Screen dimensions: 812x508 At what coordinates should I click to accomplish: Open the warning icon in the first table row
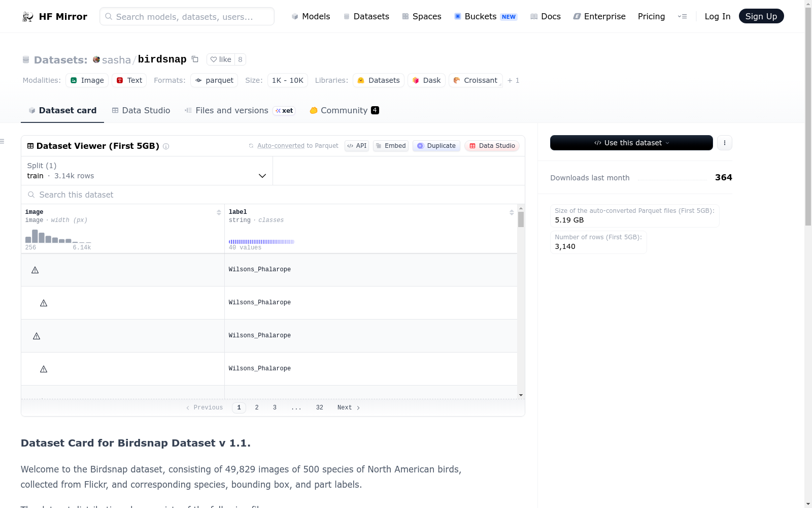35,270
